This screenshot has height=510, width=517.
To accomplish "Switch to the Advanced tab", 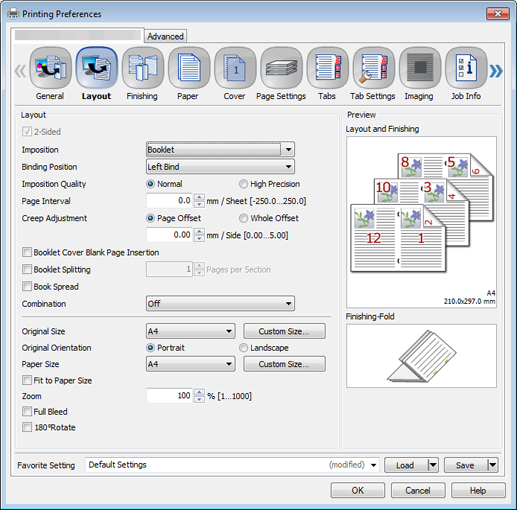I will (165, 36).
